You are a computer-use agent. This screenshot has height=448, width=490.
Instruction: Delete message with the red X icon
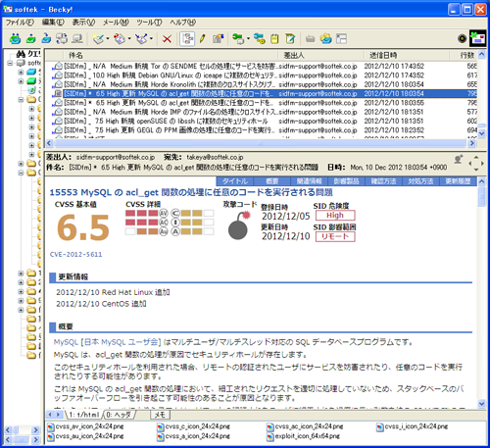coord(167,39)
